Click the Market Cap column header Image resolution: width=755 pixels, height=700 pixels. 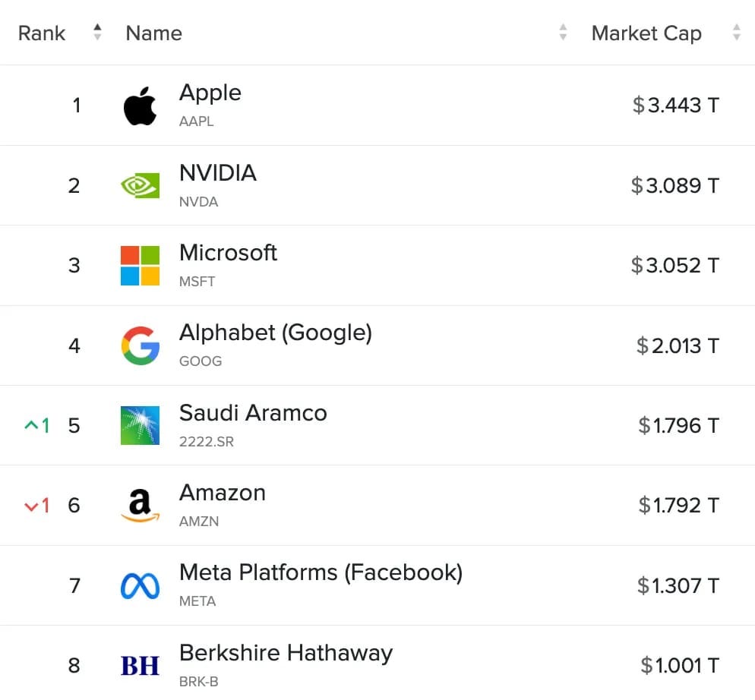646,33
